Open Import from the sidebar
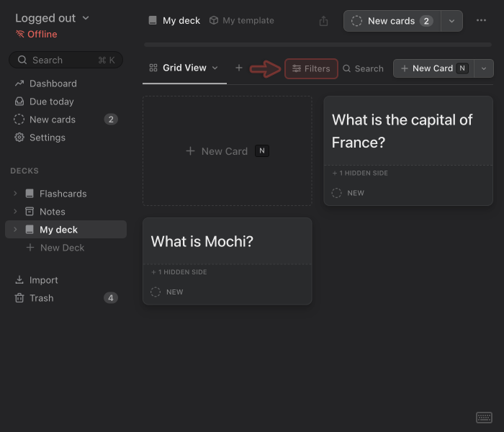 click(43, 280)
